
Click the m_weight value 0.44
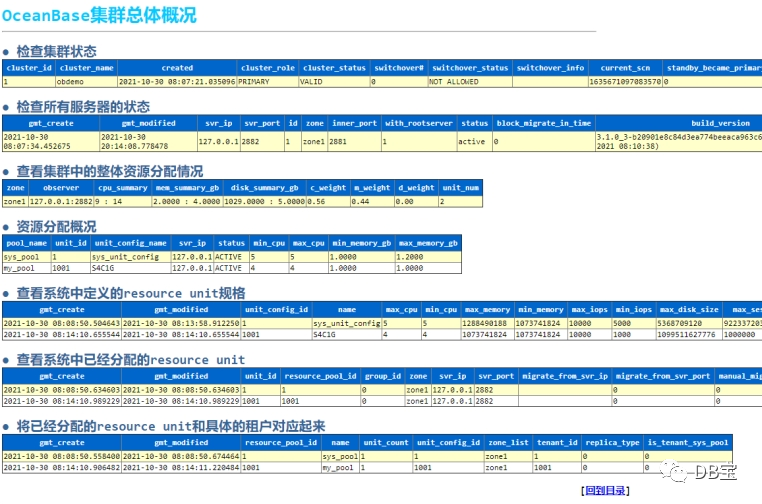(372, 201)
